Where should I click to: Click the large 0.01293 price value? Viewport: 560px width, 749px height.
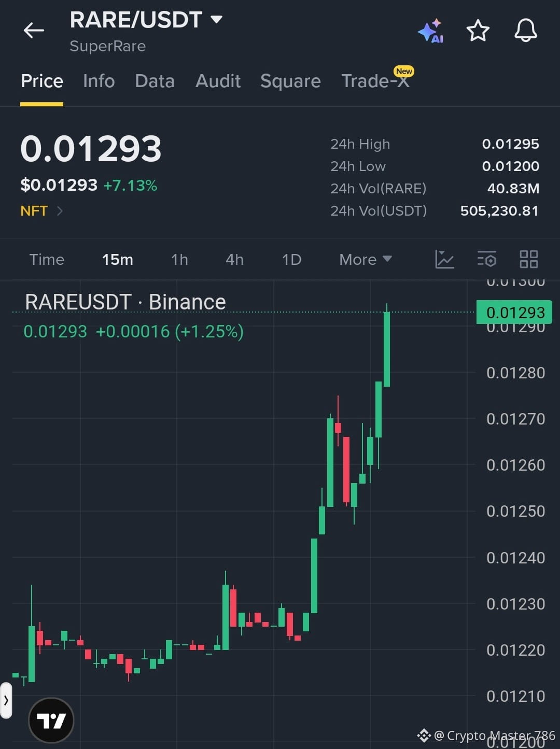point(91,149)
